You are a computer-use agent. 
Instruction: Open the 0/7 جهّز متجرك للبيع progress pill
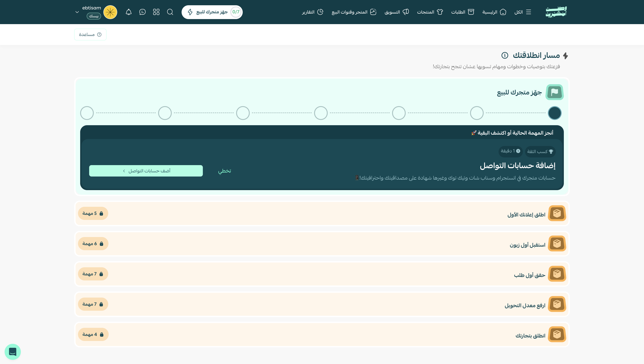click(x=212, y=12)
